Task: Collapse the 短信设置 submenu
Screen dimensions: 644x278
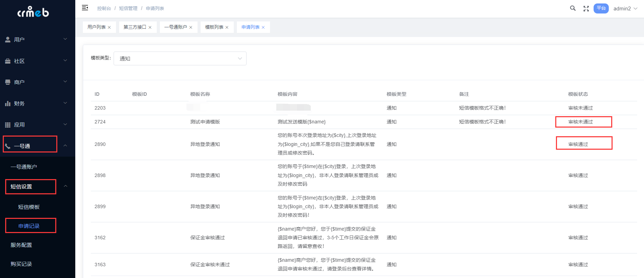Action: (65, 186)
